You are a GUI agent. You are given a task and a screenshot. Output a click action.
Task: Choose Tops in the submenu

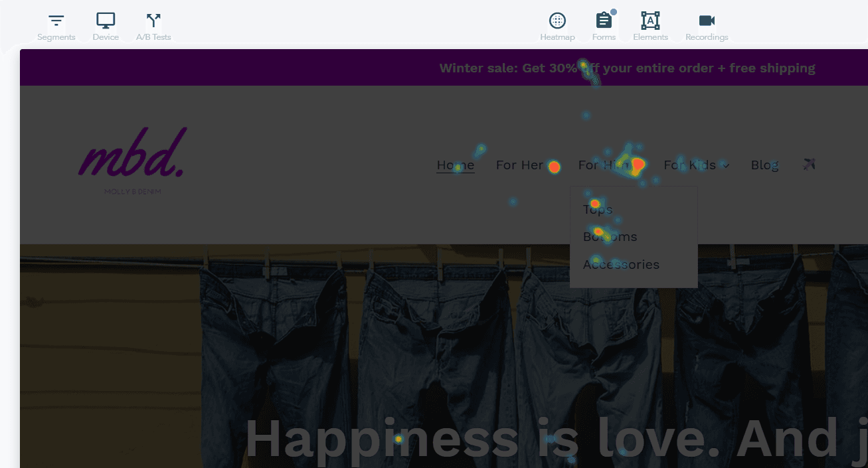[x=598, y=210]
